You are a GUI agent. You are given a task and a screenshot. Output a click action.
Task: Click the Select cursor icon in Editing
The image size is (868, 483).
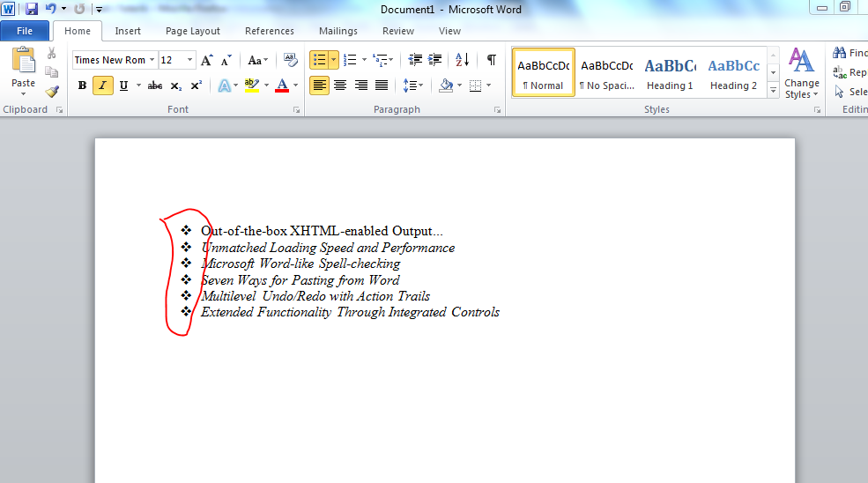pos(839,92)
